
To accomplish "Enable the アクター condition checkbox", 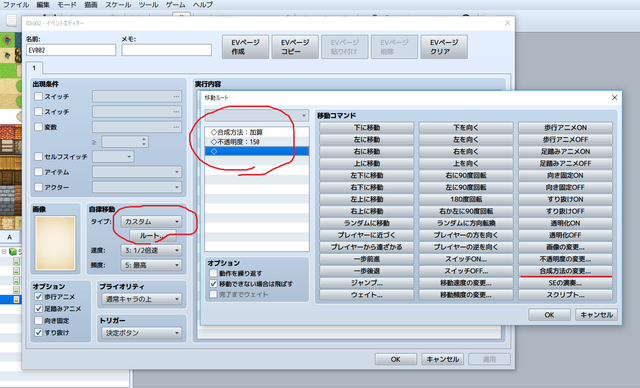I will tap(38, 187).
